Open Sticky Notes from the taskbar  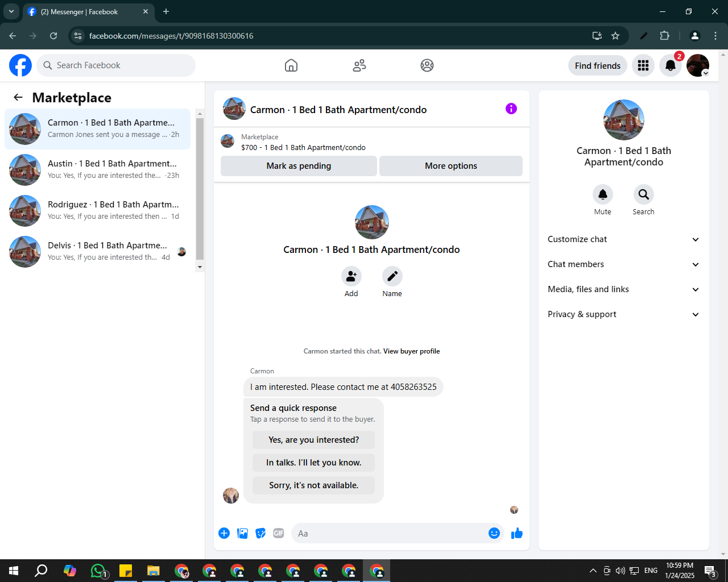[126, 571]
